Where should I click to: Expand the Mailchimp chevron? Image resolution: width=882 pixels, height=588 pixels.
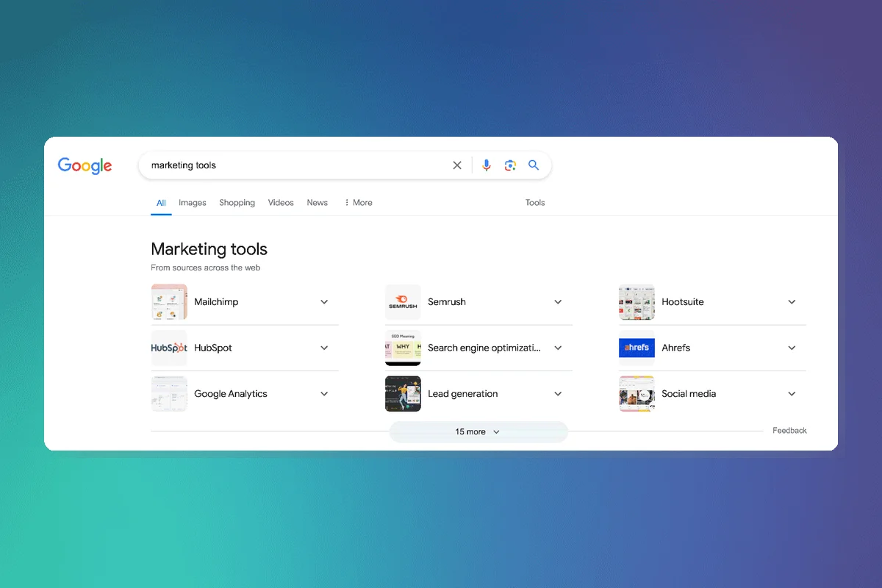click(324, 302)
